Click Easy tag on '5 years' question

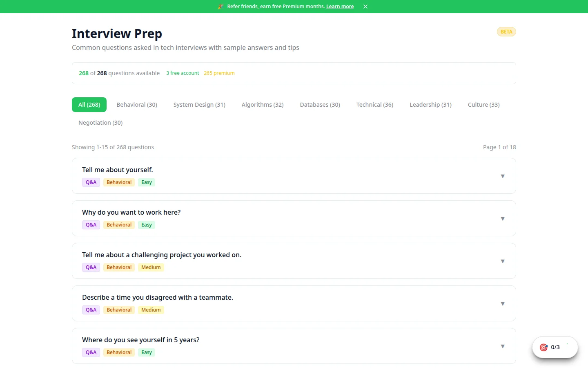pos(147,352)
